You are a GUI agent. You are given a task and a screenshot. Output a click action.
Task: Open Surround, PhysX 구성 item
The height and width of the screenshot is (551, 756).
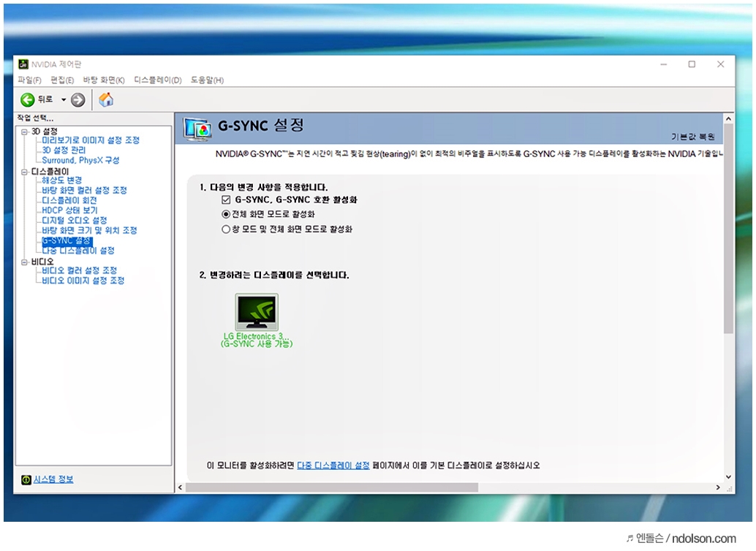tap(80, 160)
